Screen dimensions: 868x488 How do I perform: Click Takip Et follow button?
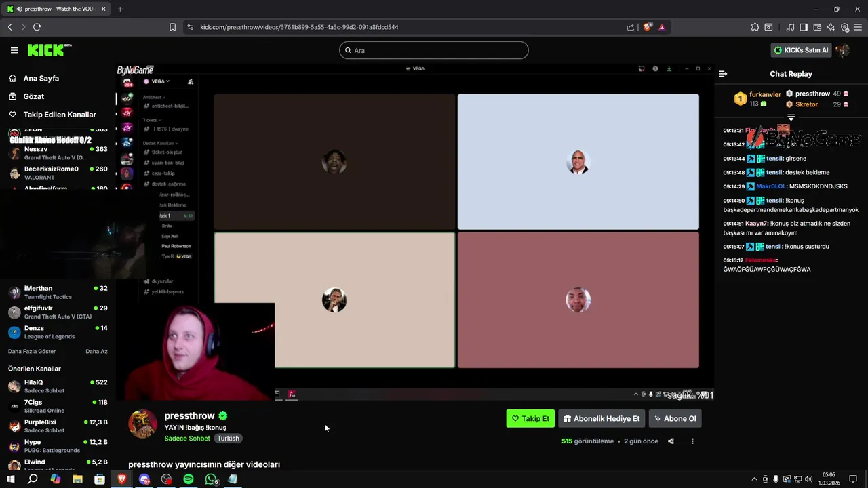coord(530,419)
